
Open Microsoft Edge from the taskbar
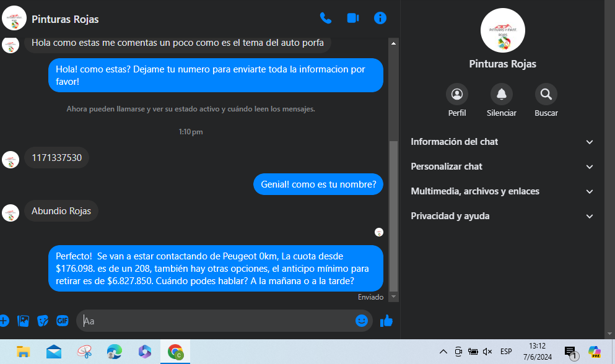(x=115, y=352)
